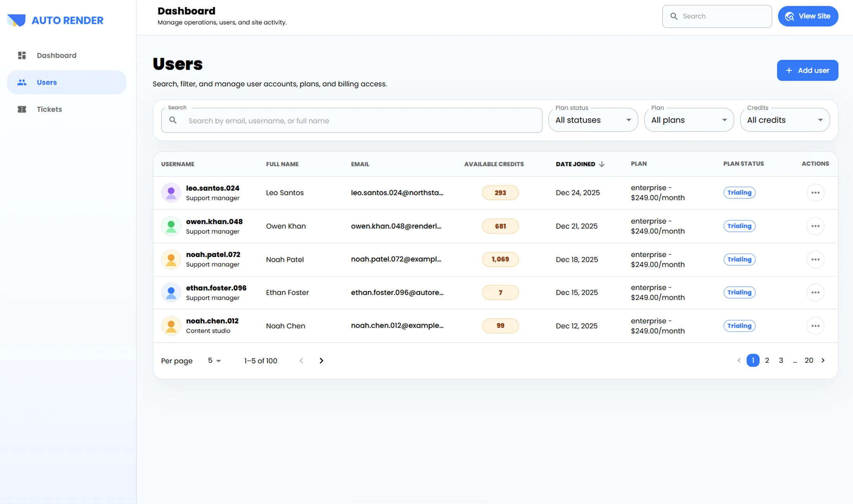Open the View Site button
The width and height of the screenshot is (853, 504).
pyautogui.click(x=808, y=16)
